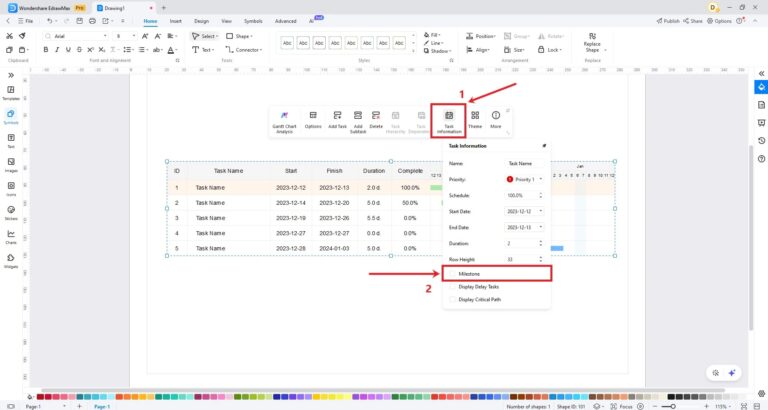
Task: Open Options in top-right corner
Action: pyautogui.click(x=719, y=21)
